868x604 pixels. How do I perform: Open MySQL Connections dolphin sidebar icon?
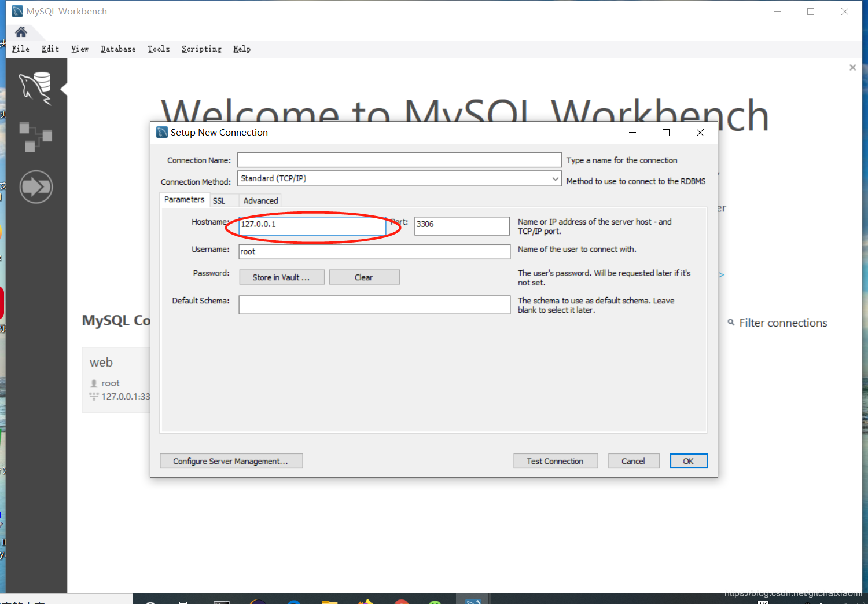36,88
